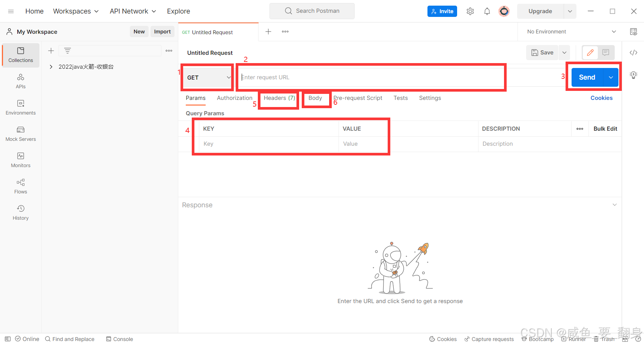The width and height of the screenshot is (644, 344).
Task: Open the hamburger menu icon
Action: (11, 11)
